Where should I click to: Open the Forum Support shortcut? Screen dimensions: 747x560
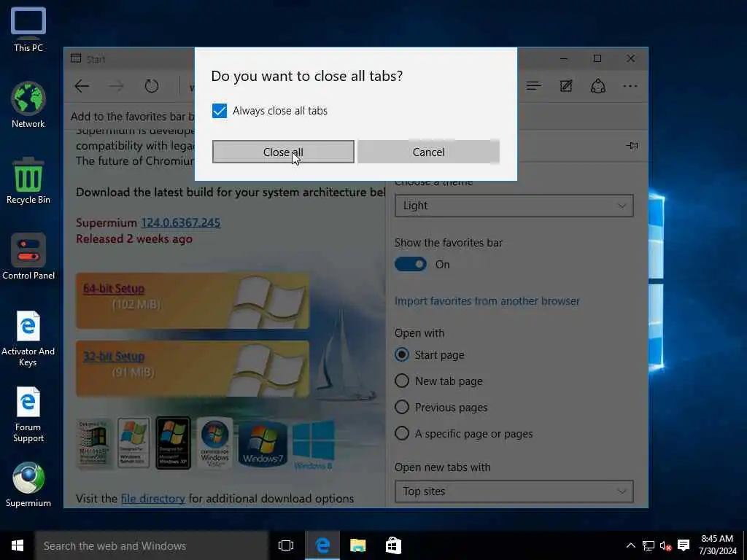[x=28, y=414]
